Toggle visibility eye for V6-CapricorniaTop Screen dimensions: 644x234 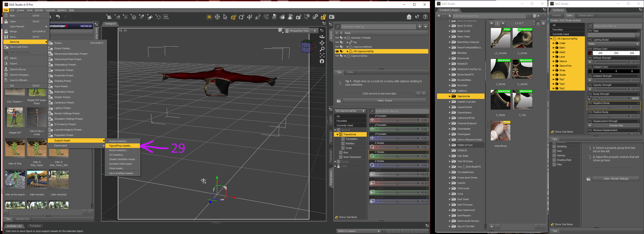coord(337,51)
